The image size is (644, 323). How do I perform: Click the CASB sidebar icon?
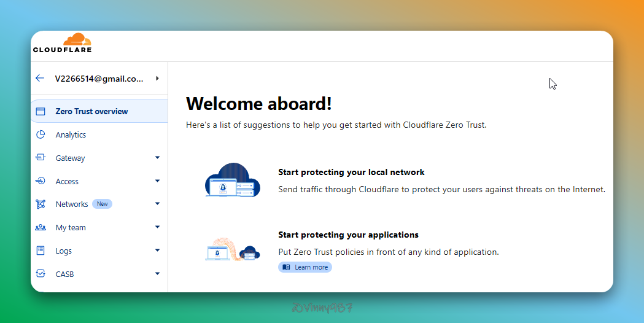click(x=41, y=274)
